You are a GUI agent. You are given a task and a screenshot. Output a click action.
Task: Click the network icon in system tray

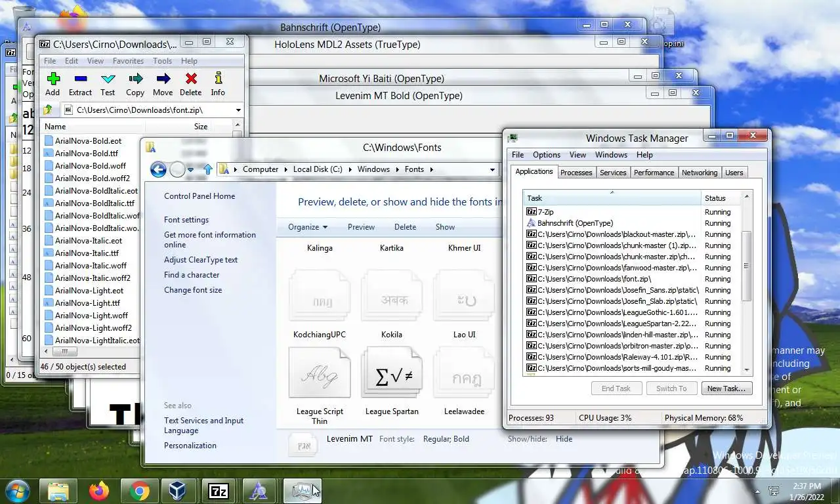click(774, 491)
